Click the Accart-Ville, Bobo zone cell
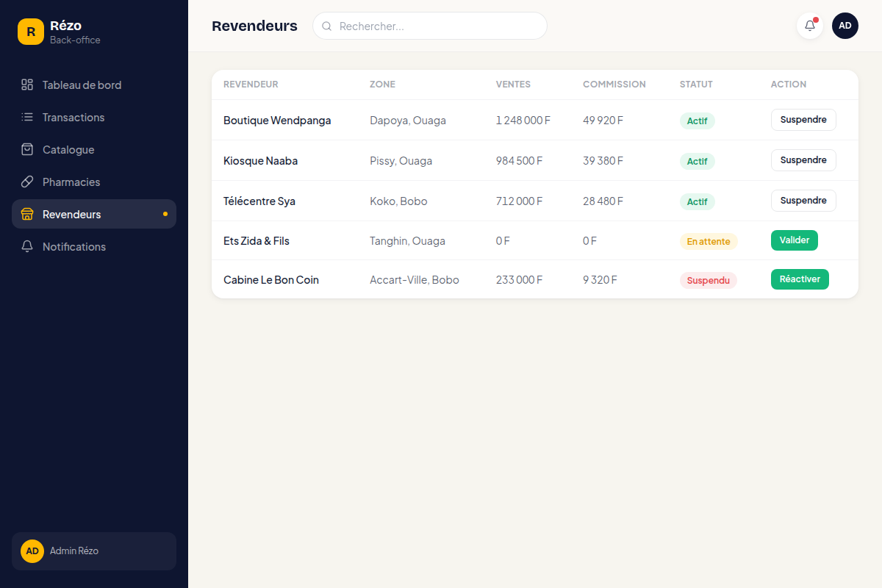This screenshot has height=588, width=882. 415,280
